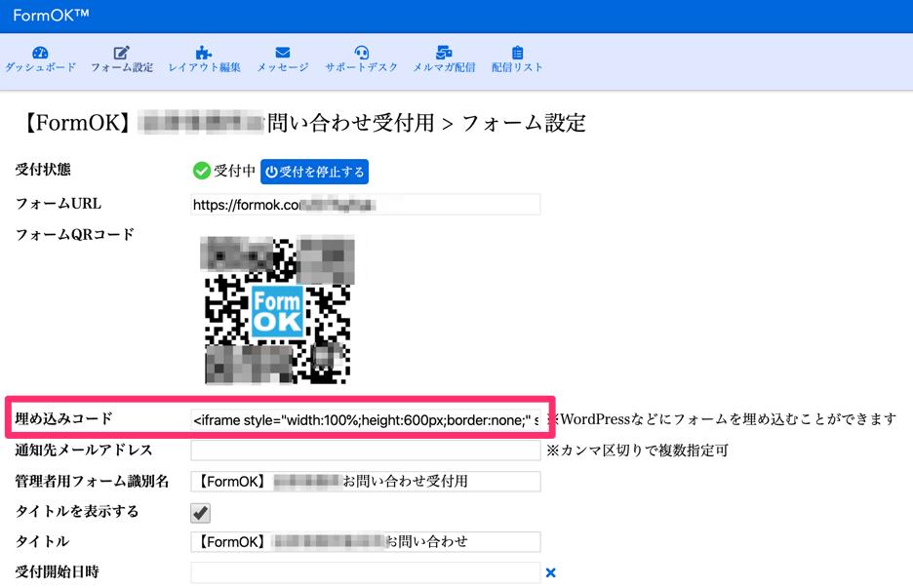The image size is (913, 588).
Task: Open the サポートデスク headset icon
Action: (x=361, y=53)
